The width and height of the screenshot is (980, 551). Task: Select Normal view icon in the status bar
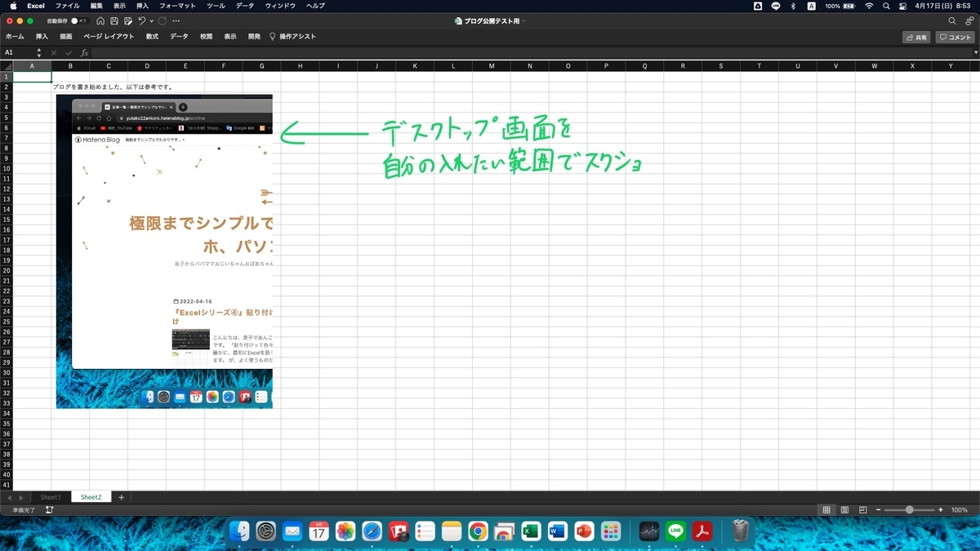[x=828, y=509]
